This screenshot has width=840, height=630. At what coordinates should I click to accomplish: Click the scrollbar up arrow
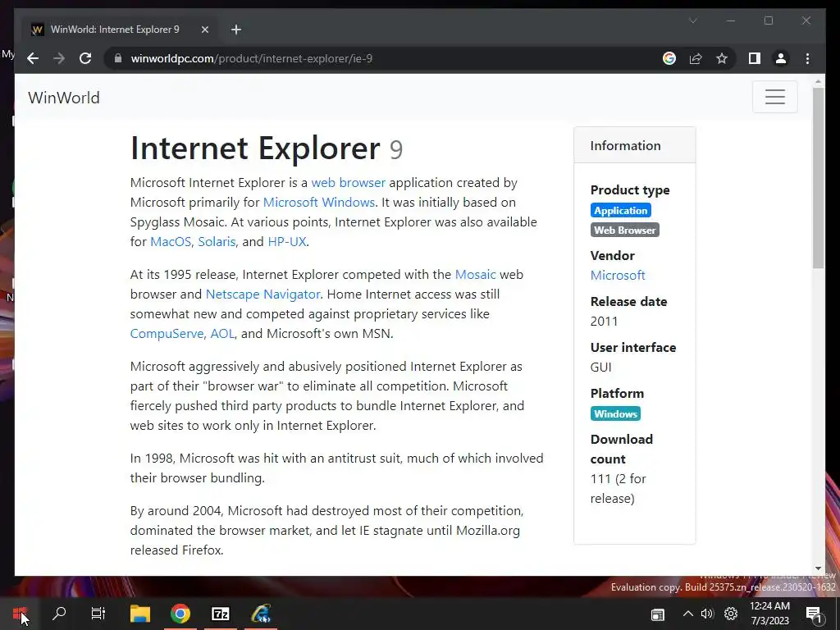[818, 82]
